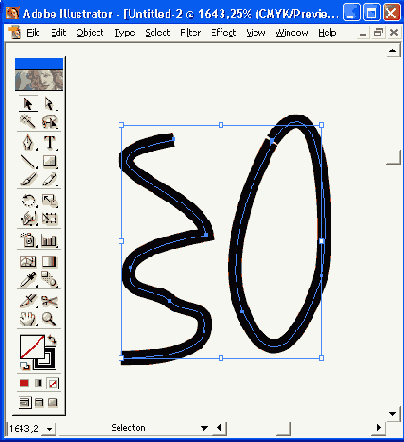Select the Hand tool

point(29,319)
